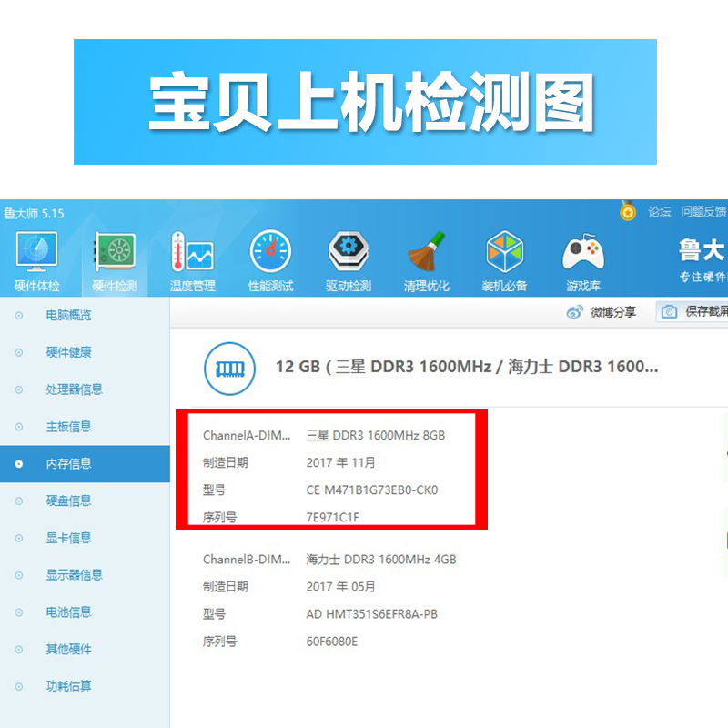Click 微博分享 share link
Image resolution: width=728 pixels, height=728 pixels.
pos(612,312)
